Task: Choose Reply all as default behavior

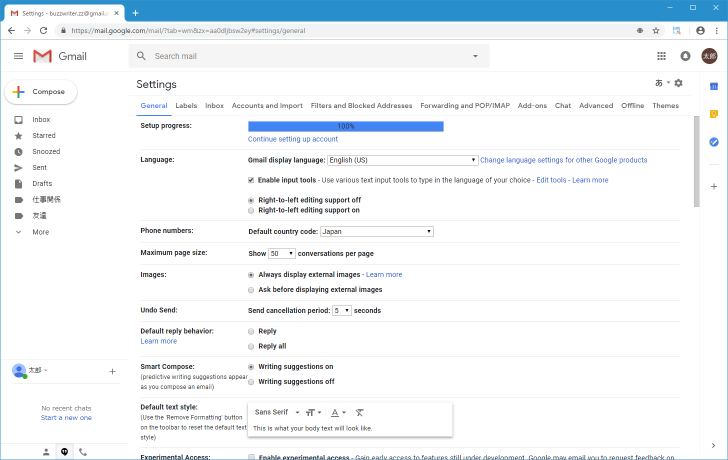Action: tap(251, 346)
